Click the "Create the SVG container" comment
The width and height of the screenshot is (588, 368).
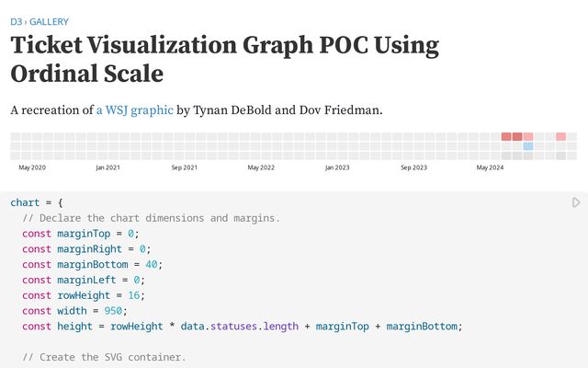(104, 357)
